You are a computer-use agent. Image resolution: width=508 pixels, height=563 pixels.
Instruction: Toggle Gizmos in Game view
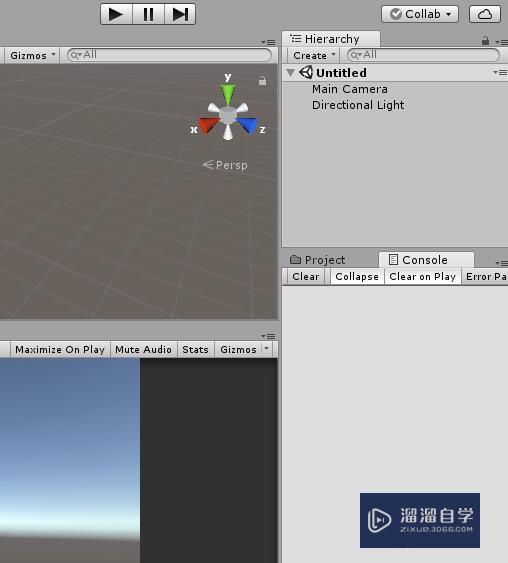click(238, 349)
